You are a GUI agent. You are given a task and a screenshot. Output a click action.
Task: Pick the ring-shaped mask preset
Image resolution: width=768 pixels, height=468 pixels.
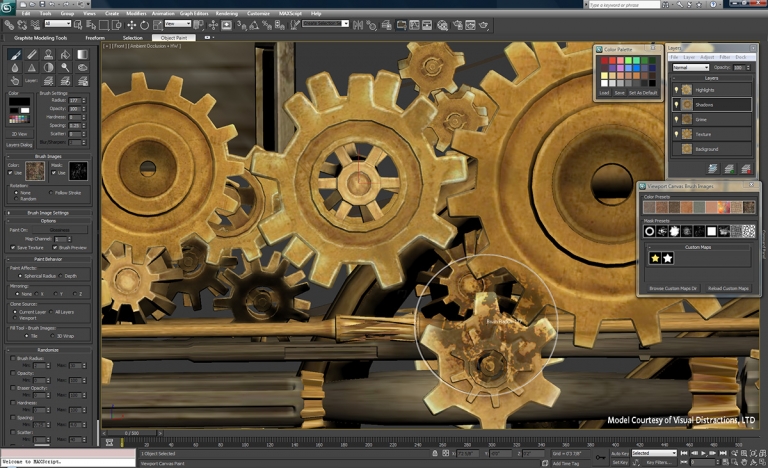coord(649,231)
